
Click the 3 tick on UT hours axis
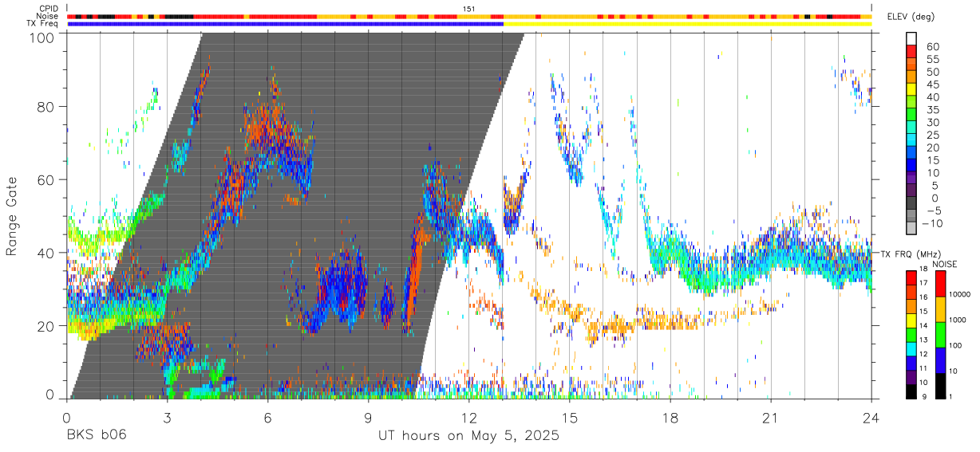(x=167, y=417)
